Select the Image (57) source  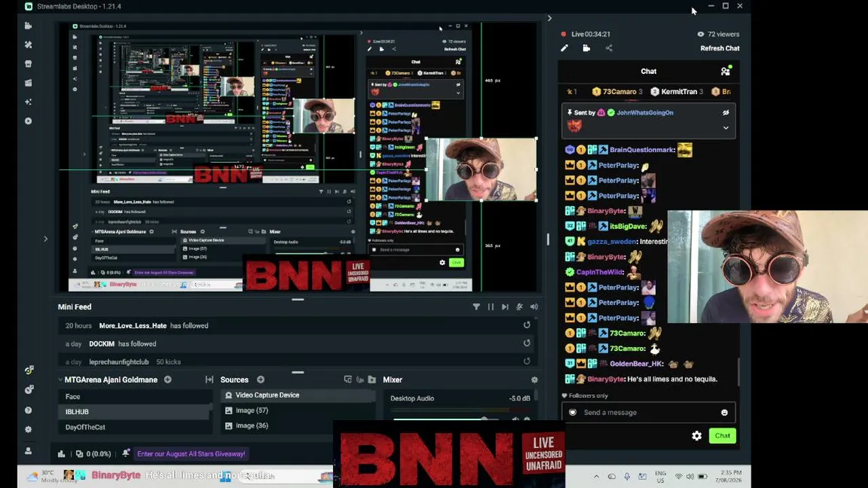298,410
